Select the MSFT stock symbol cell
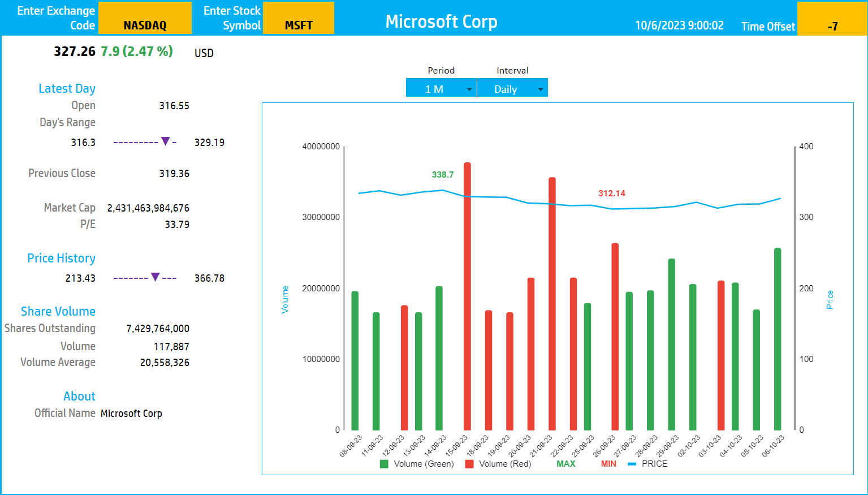The width and height of the screenshot is (868, 495). pyautogui.click(x=299, y=18)
